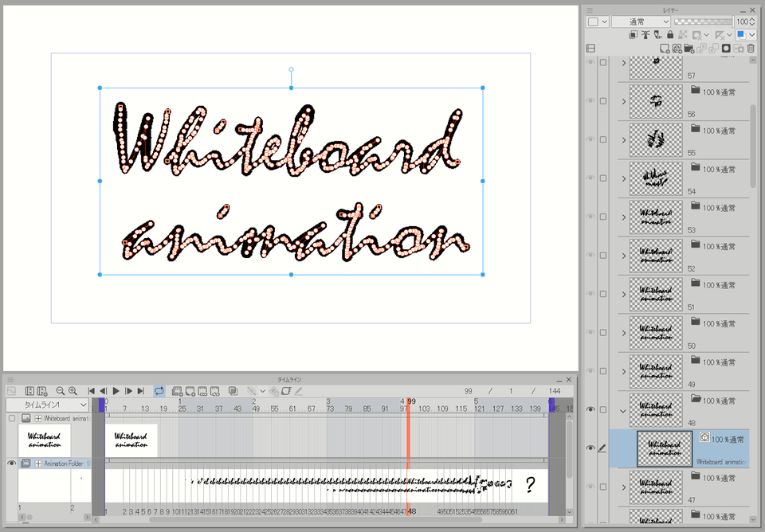Expand layer folder 56
Viewport: 765px width, 532px height.
tap(623, 101)
